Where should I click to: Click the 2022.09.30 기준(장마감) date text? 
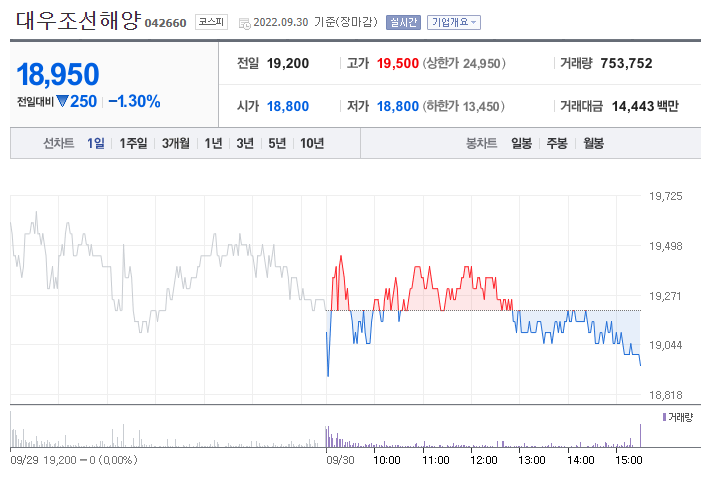point(316,22)
